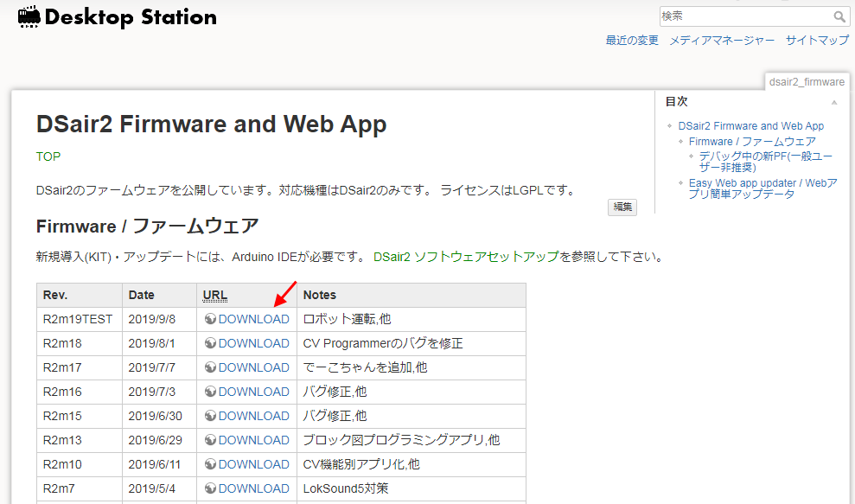The image size is (855, 504).
Task: Click globe icon in the R2m17 row
Action: coord(210,367)
